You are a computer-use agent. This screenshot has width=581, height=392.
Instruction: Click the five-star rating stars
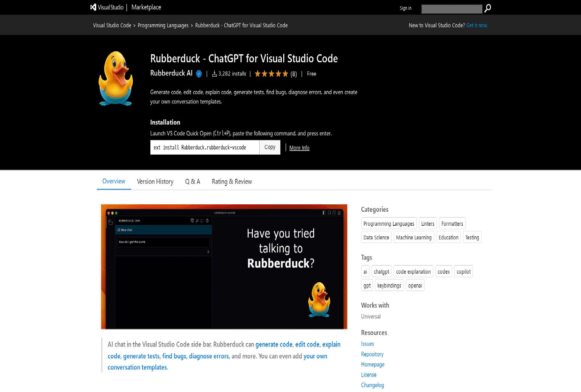coord(271,73)
